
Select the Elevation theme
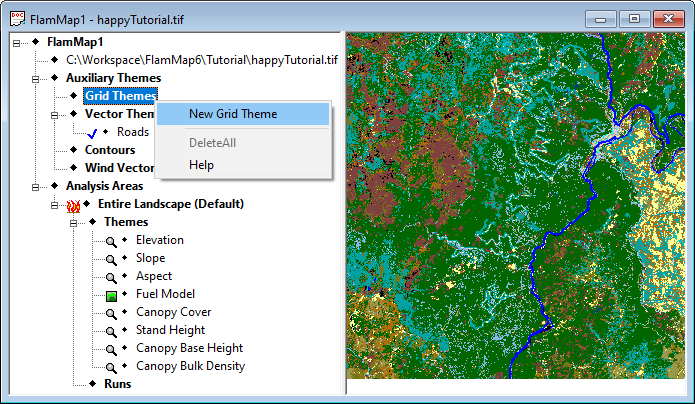(x=160, y=240)
